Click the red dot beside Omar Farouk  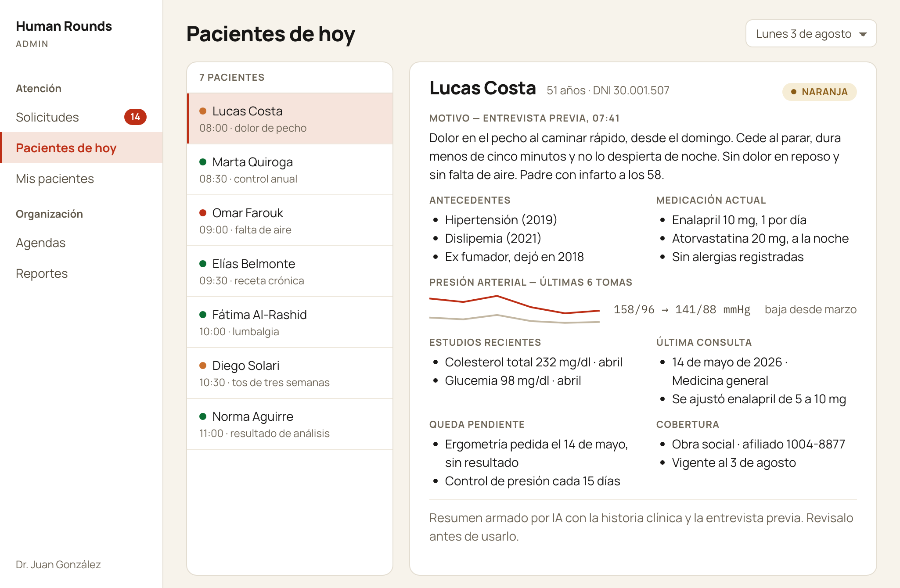point(203,213)
